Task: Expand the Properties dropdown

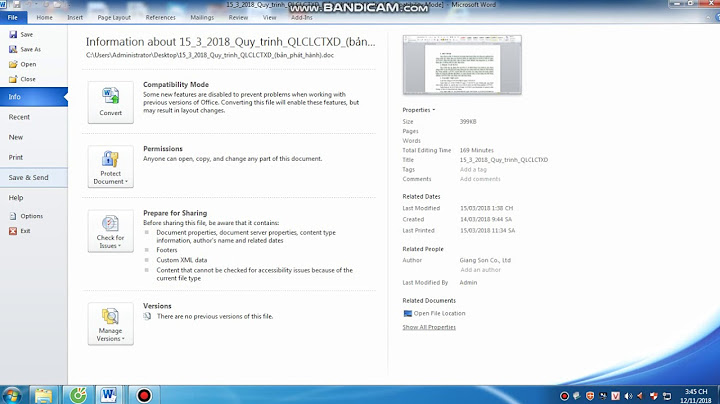Action: [x=418, y=110]
